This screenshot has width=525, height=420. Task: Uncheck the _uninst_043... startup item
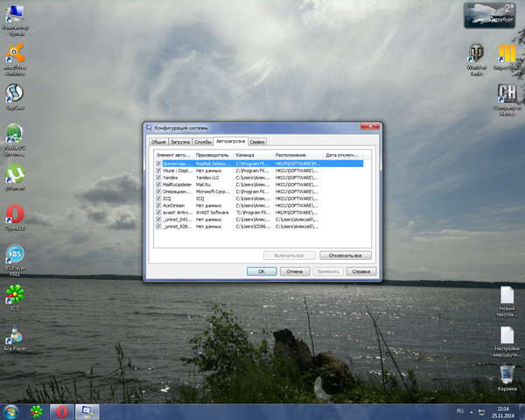tap(158, 220)
